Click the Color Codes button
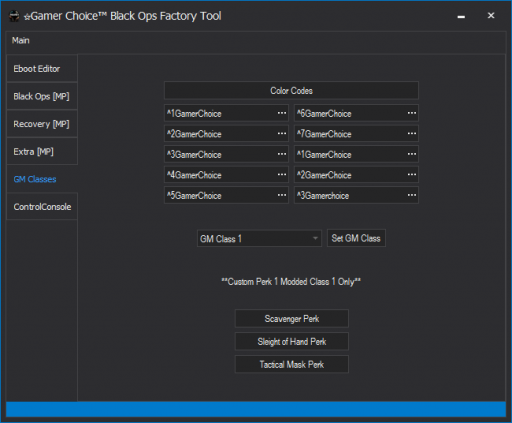This screenshot has width=512, height=423. pyautogui.click(x=291, y=91)
